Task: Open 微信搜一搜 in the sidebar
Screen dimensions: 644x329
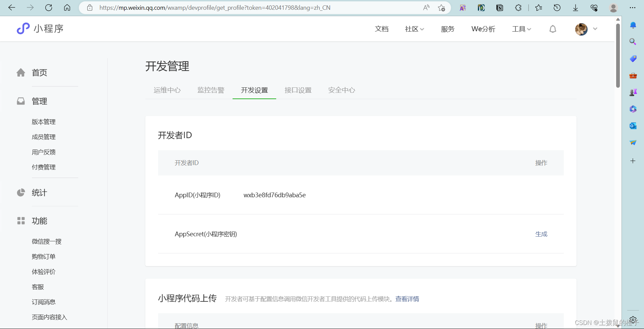Action: click(x=47, y=241)
